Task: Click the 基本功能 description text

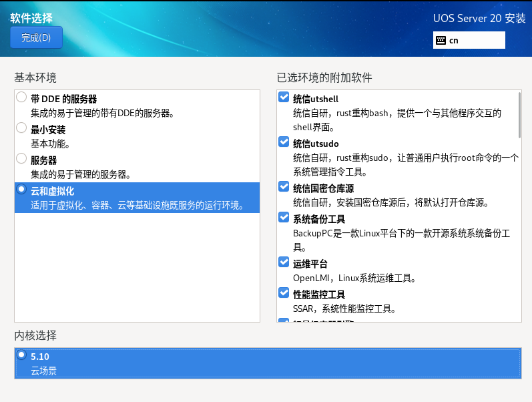Action: click(x=50, y=144)
